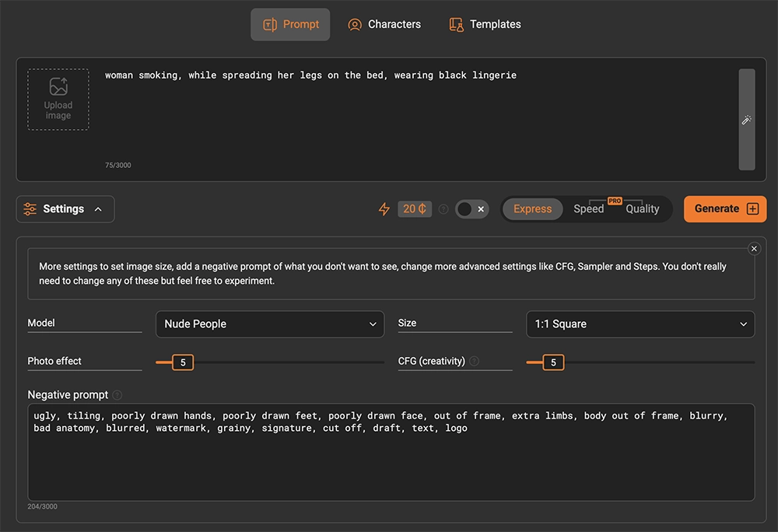This screenshot has height=532, width=778.
Task: Click the Characters face icon
Action: click(355, 24)
